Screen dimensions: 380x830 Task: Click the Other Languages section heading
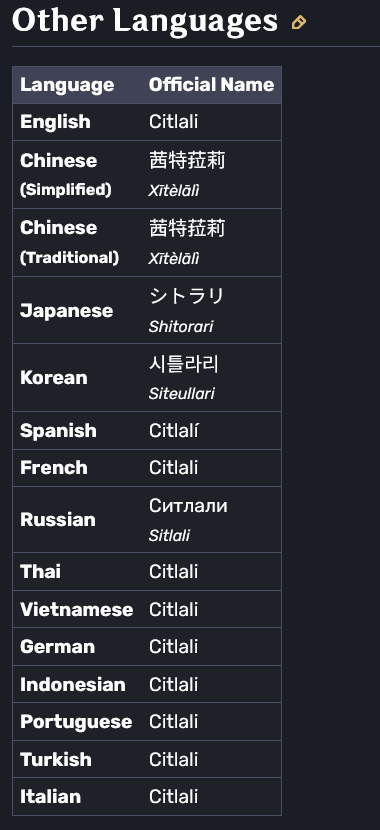click(x=144, y=21)
